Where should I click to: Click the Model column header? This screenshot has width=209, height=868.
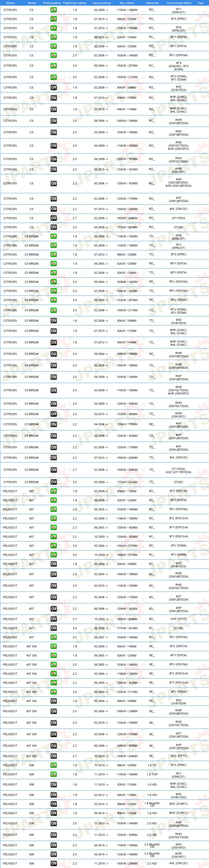[32, 3]
